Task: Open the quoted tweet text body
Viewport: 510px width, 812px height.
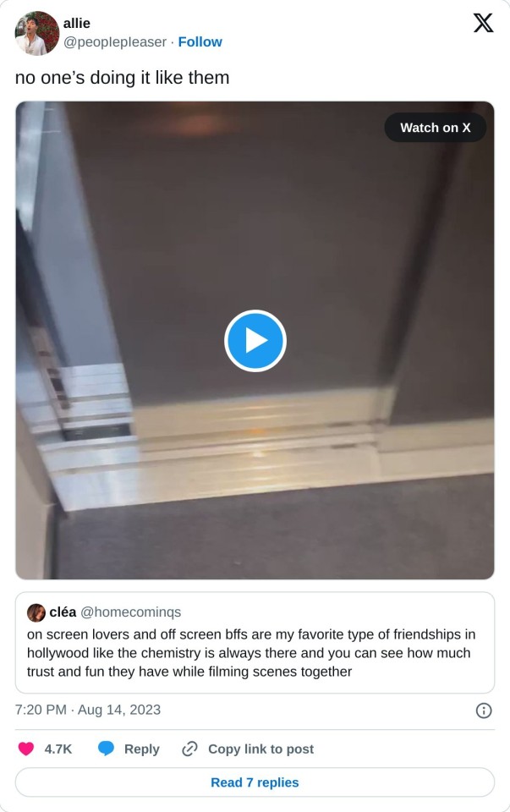Action: [251, 653]
